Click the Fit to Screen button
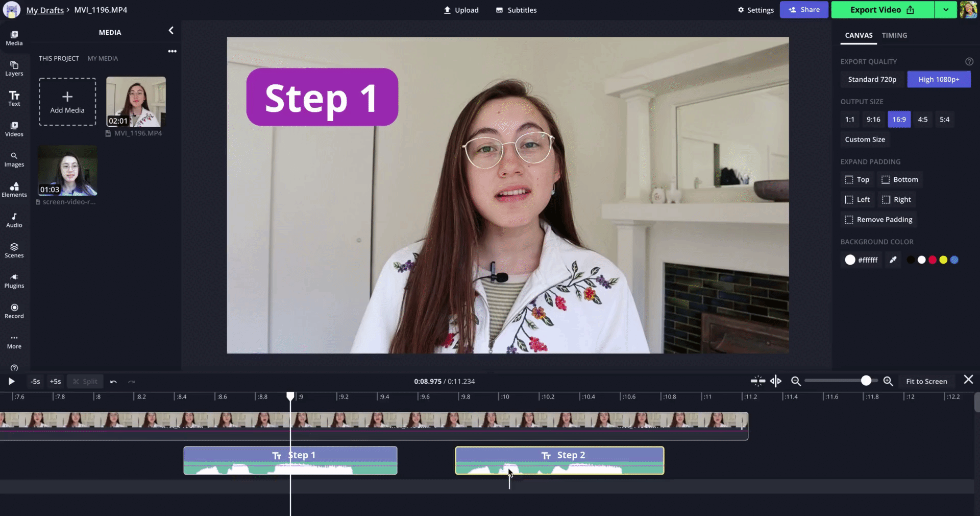The width and height of the screenshot is (980, 516). click(x=926, y=381)
